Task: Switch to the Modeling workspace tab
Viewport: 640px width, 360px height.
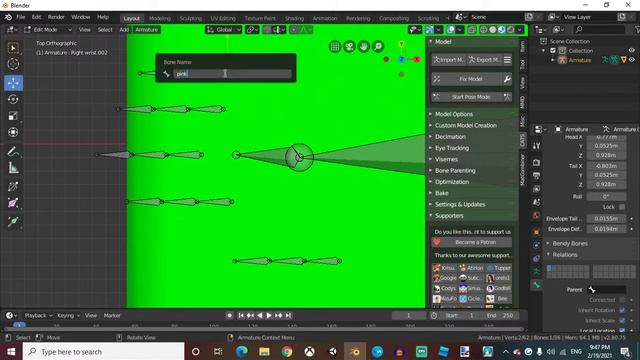Action: [160, 18]
